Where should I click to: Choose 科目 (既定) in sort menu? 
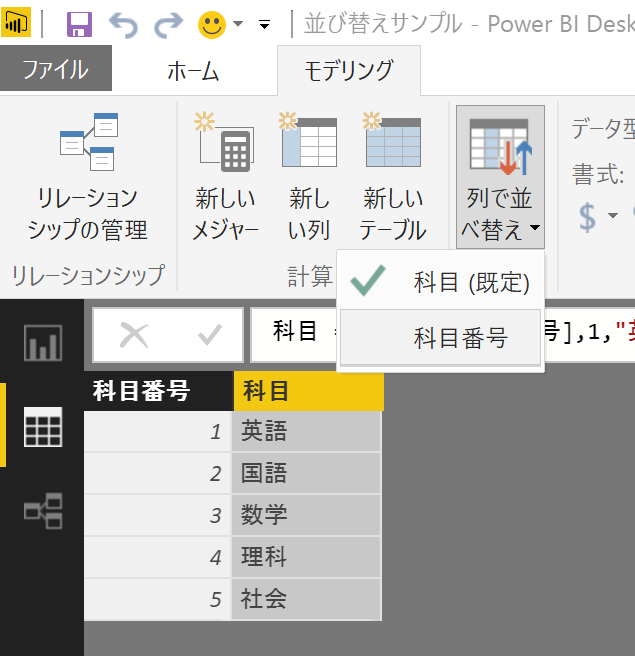click(440, 282)
